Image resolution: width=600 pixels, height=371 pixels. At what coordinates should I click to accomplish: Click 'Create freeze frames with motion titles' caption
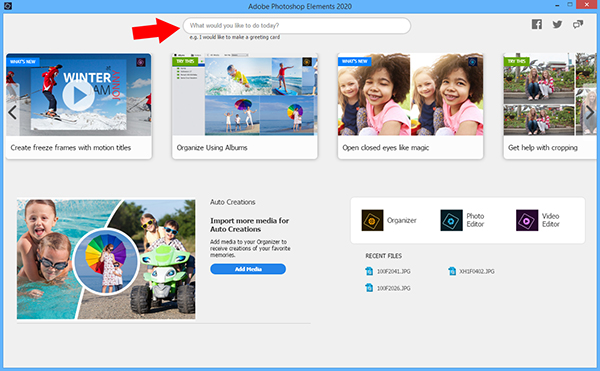[70, 148]
